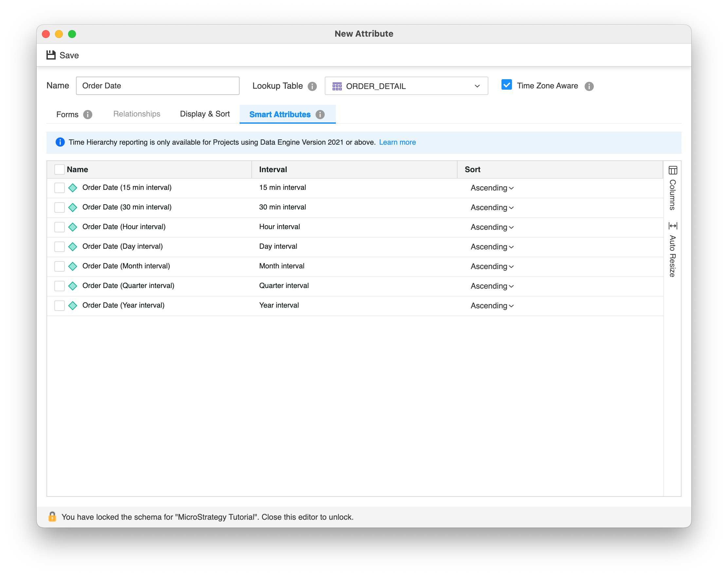Click the Time Zone Aware info icon

pyautogui.click(x=589, y=86)
